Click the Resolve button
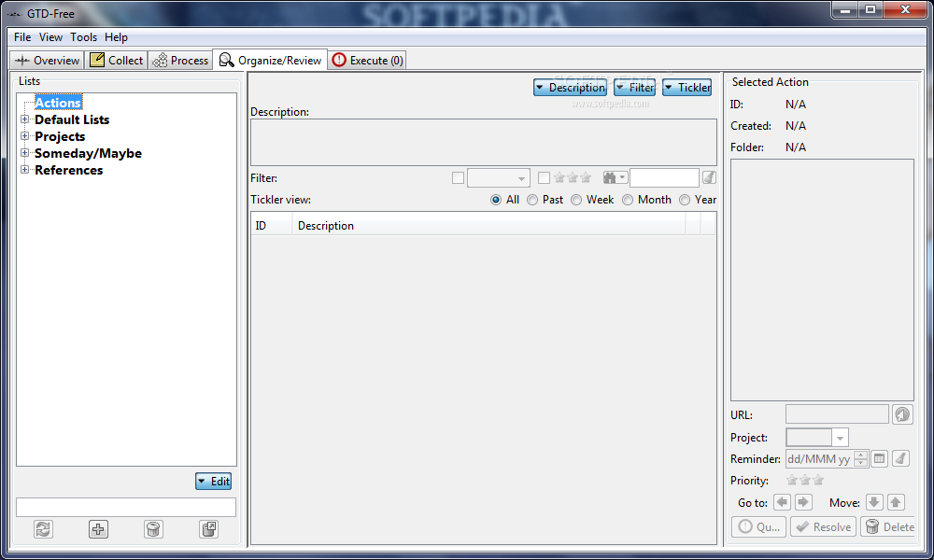 coord(823,526)
